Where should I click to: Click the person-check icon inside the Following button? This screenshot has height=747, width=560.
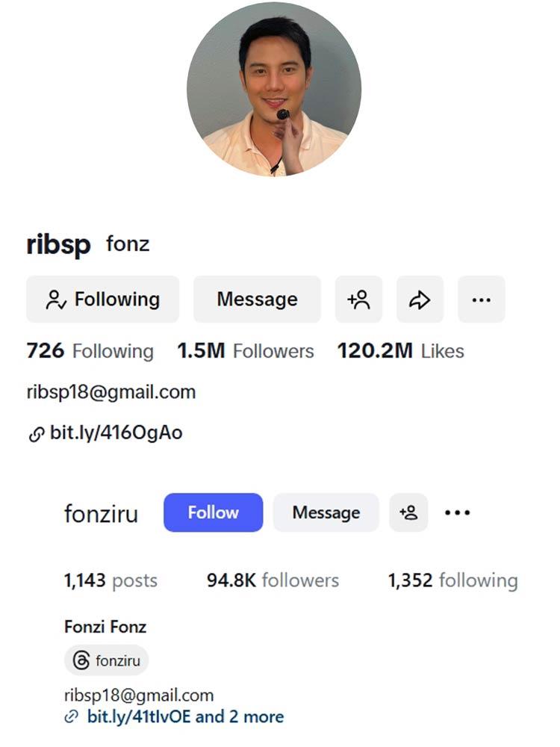(55, 300)
